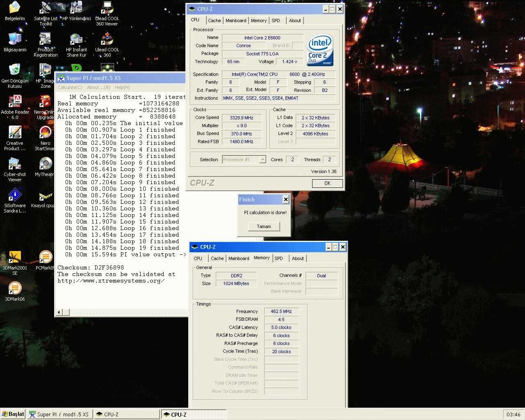525x420 pixels.
Task: Launch Ulead COOL 360 Viewer icon
Action: (x=107, y=14)
